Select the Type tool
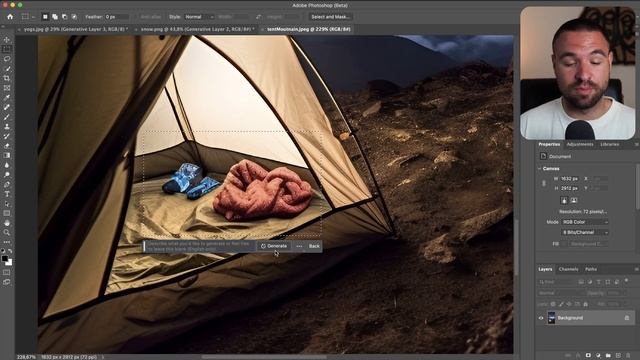 [7, 194]
